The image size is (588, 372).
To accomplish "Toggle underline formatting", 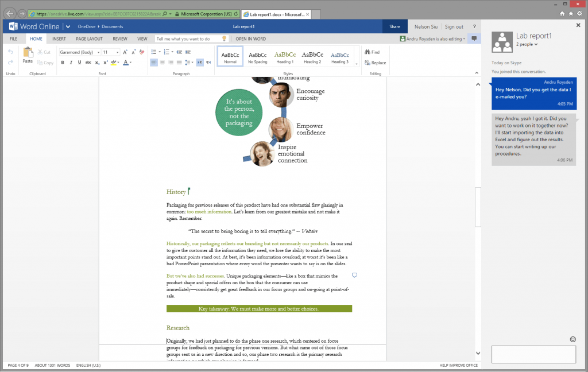I will pos(80,63).
